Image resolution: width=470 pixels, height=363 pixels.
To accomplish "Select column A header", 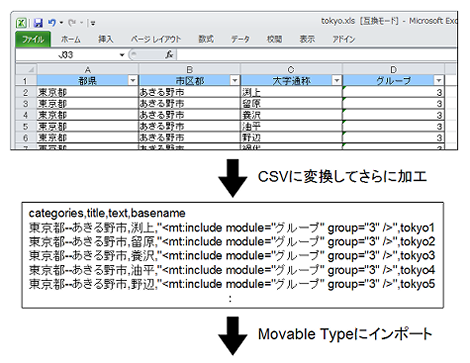I will 88,69.
